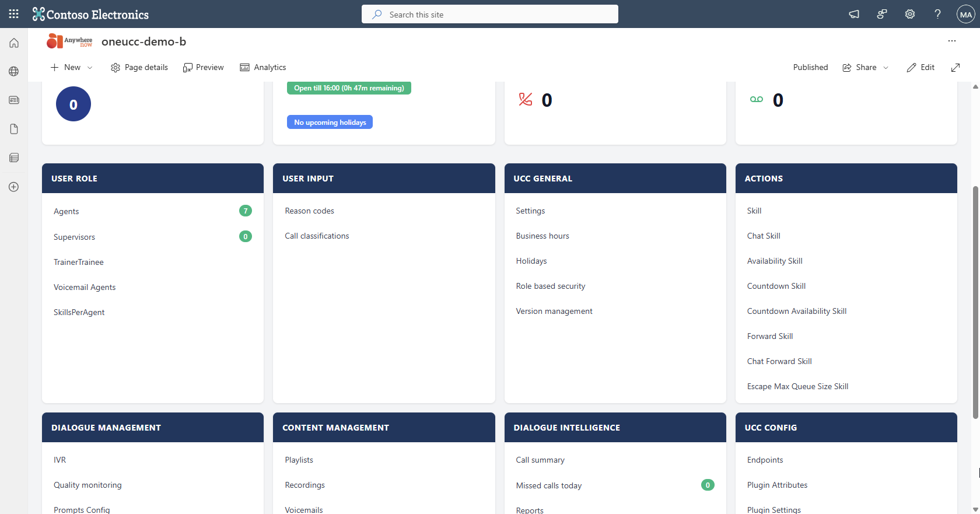Open Page details from the toolbar
This screenshot has width=980, height=514.
(x=139, y=68)
